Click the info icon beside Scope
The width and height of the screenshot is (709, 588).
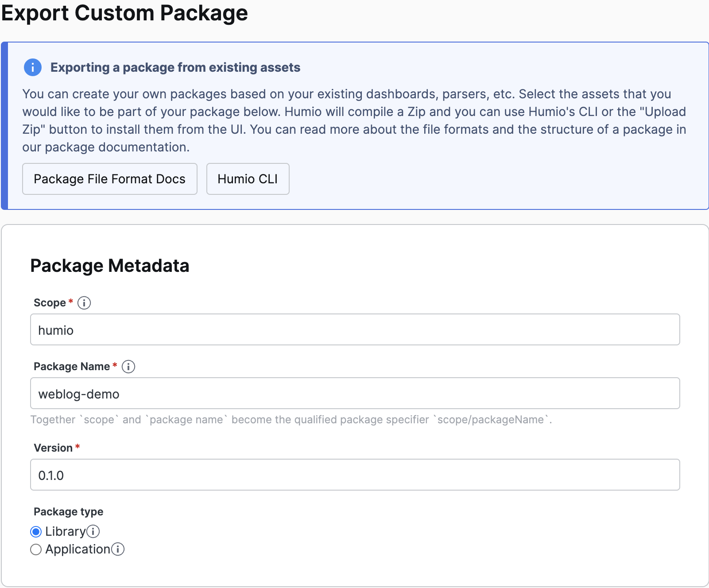coord(84,303)
